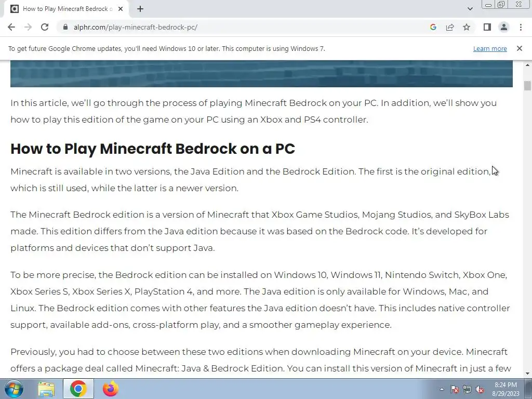
Task: Click the heading How to Play Minecraft Bedrock on a PC
Action: 153,149
